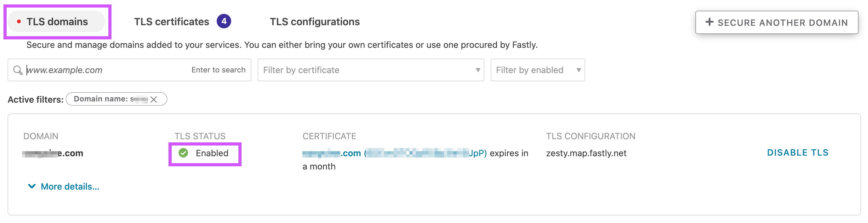Click the green Enabled checkmark icon
This screenshot has width=868, height=223.
tap(183, 153)
